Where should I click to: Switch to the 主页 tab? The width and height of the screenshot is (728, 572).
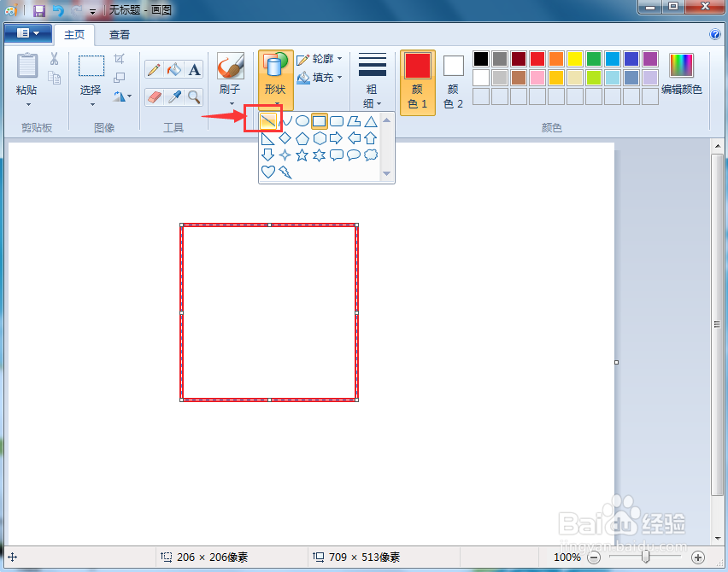click(x=74, y=35)
